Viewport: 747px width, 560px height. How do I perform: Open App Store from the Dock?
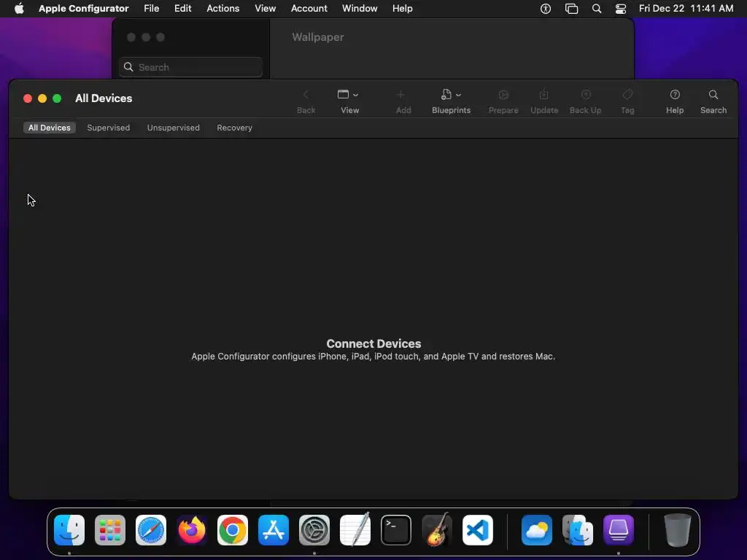click(274, 530)
